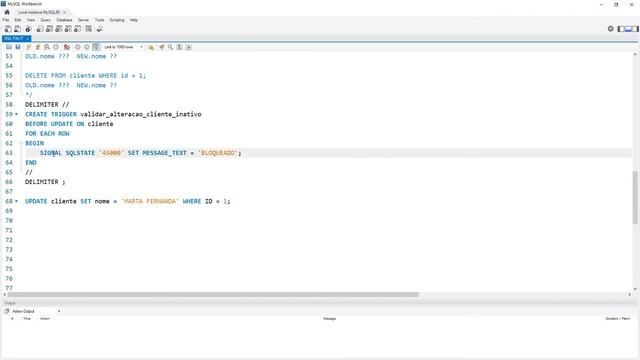Run Explain on current statement icon
This screenshot has height=360, width=640.
click(47, 47)
